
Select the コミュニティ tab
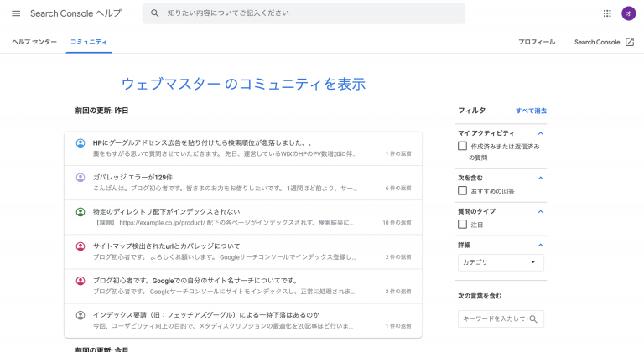[89, 42]
